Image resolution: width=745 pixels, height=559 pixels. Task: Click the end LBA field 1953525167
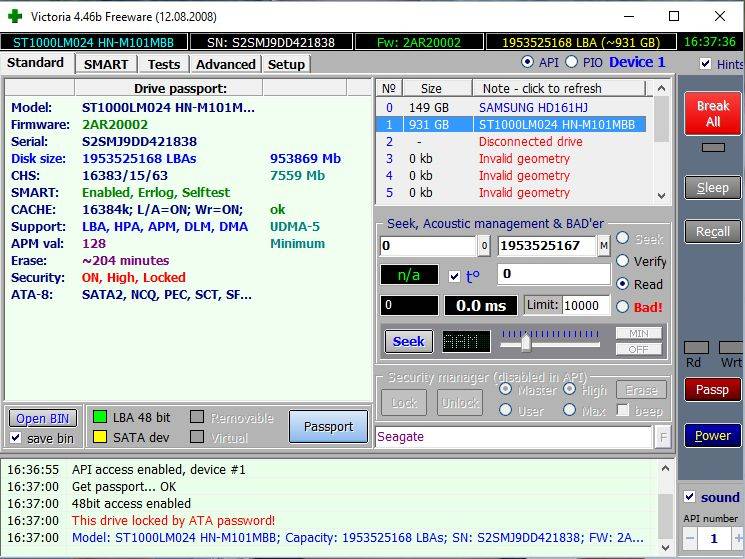(547, 246)
